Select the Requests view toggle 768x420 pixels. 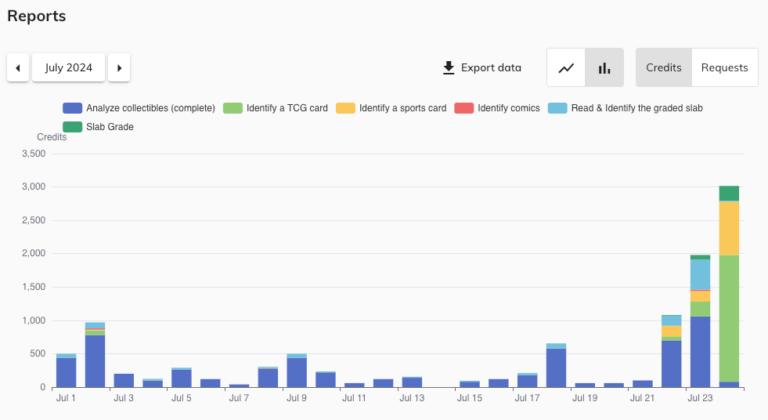pos(724,68)
